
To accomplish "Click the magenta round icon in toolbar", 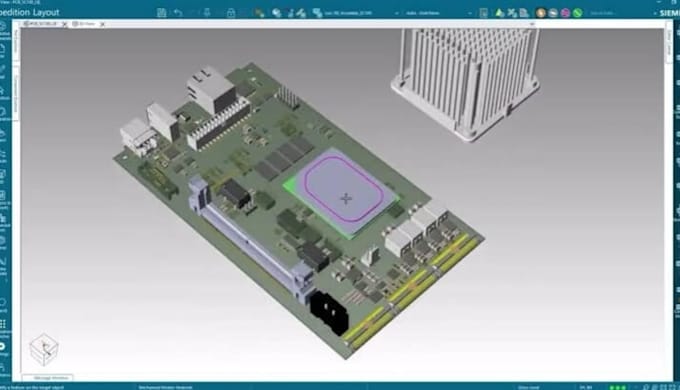I will coord(565,13).
